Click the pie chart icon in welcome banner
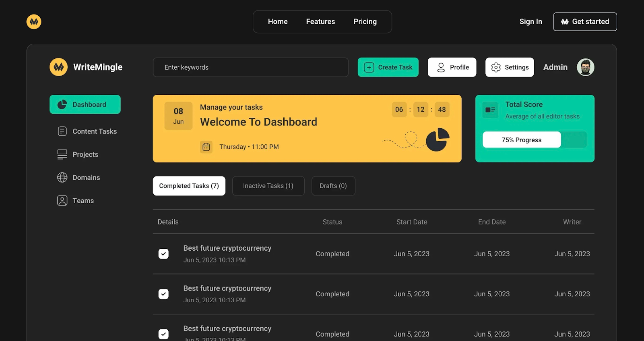The width and height of the screenshot is (644, 341). click(438, 139)
